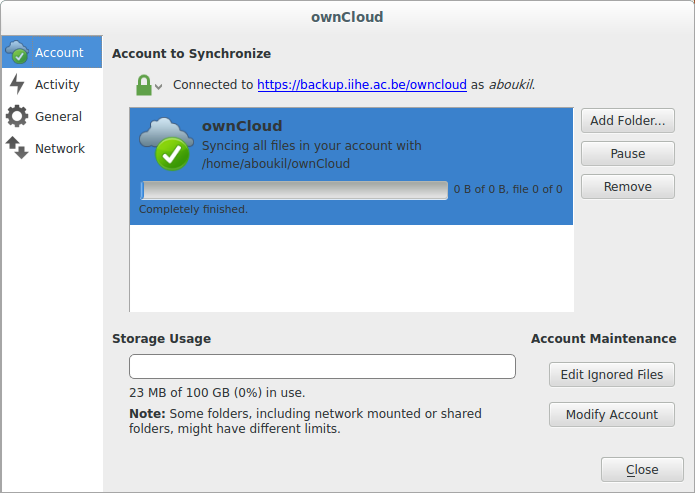Click the Account cloud icon in sidebar

pos(17,52)
